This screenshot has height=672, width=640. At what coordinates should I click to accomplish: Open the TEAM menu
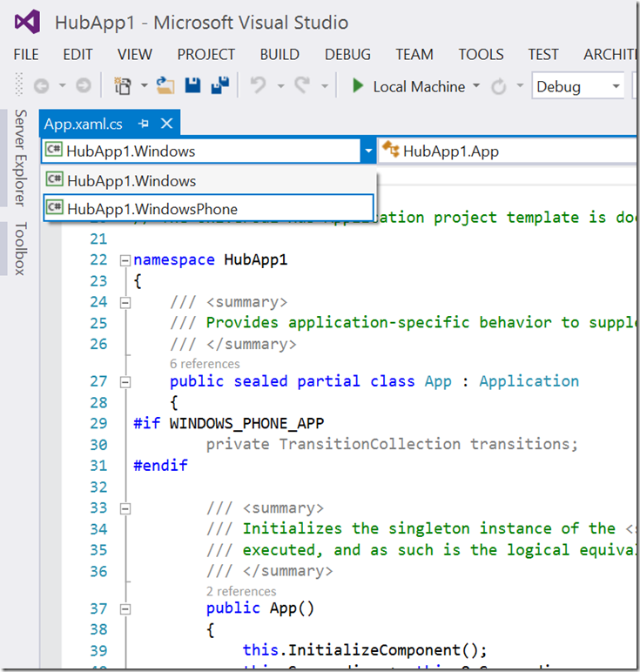pyautogui.click(x=414, y=55)
